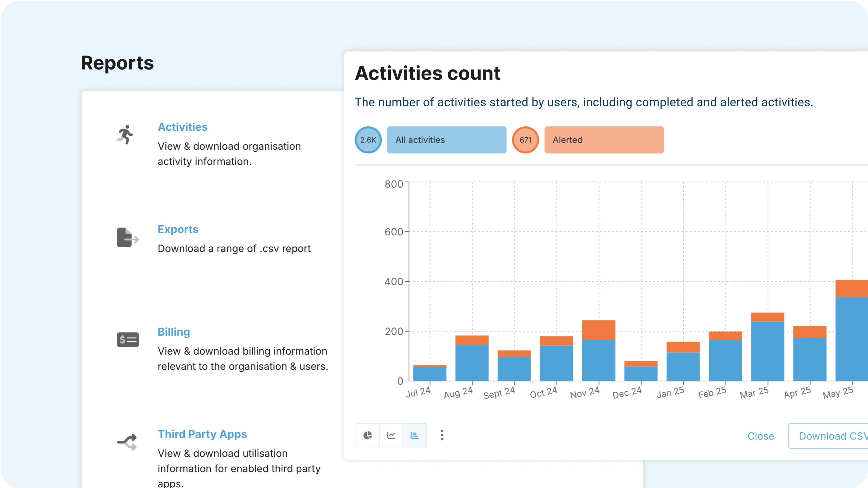Switch to pie chart view
Viewport: 868px width, 488px height.
[x=367, y=435]
